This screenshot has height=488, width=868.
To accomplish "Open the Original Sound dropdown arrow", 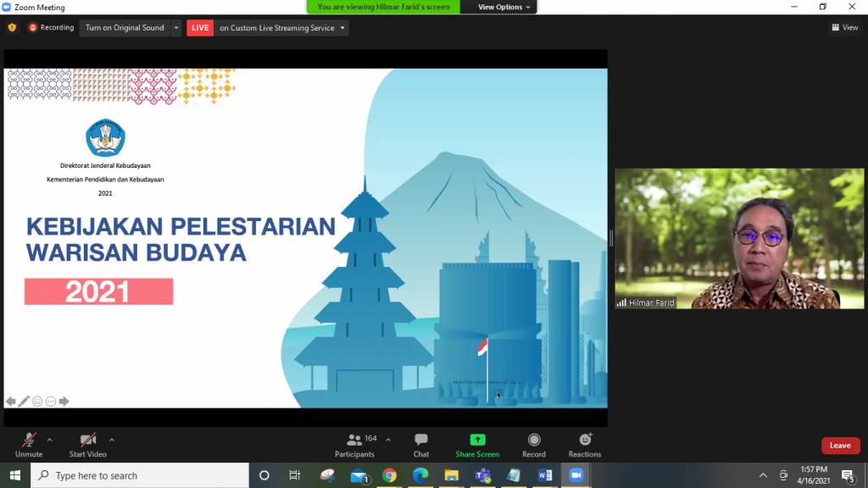I will click(x=176, y=28).
